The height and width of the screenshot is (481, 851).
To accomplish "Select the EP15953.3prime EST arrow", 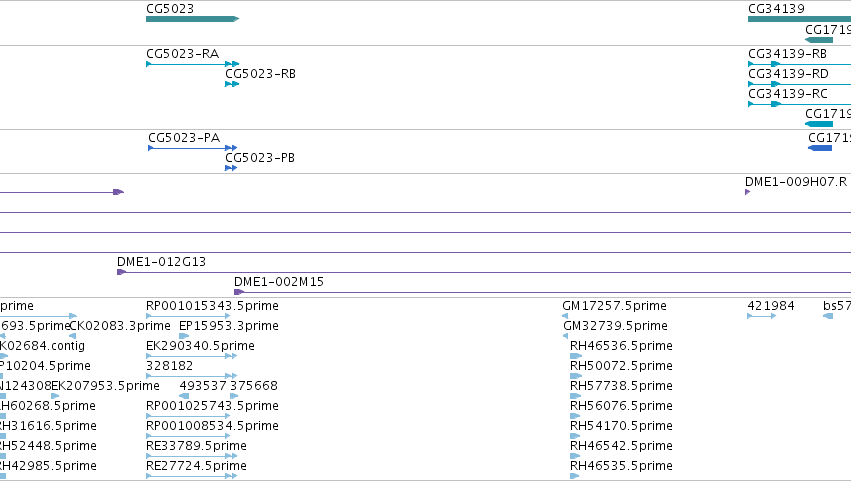I will pos(184,336).
